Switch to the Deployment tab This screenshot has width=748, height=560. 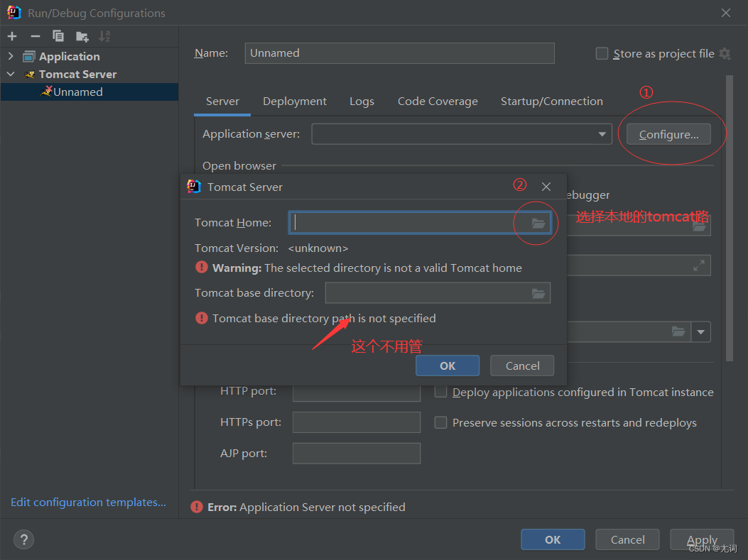click(294, 101)
